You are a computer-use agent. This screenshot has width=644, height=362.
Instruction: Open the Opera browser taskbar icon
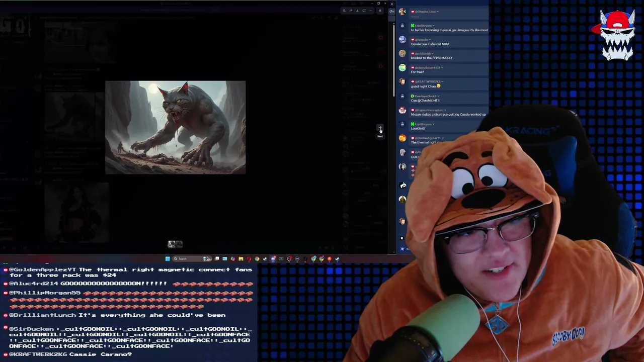[x=249, y=259]
